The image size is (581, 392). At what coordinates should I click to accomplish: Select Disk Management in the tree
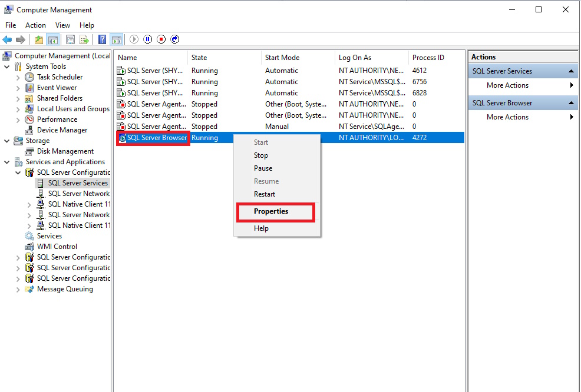coord(65,151)
